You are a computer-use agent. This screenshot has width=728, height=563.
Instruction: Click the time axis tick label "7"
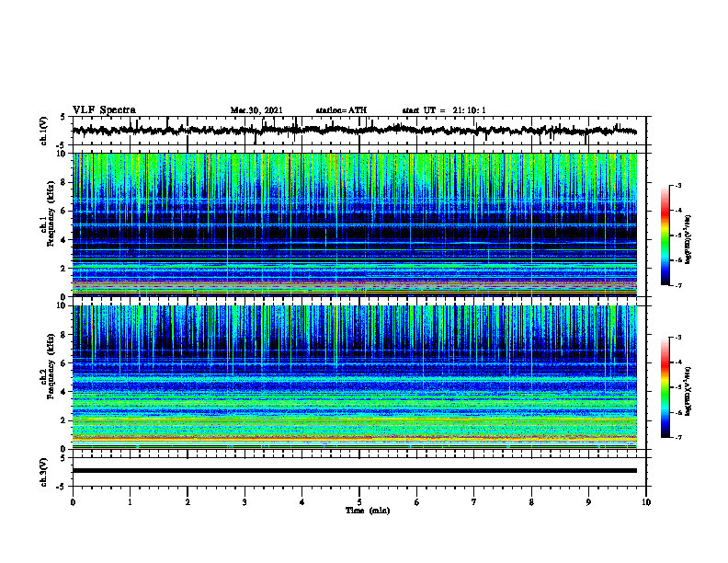coord(474,502)
